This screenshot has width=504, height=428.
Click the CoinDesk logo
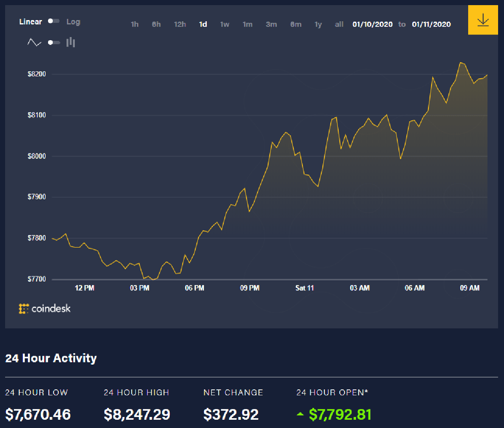pyautogui.click(x=44, y=308)
